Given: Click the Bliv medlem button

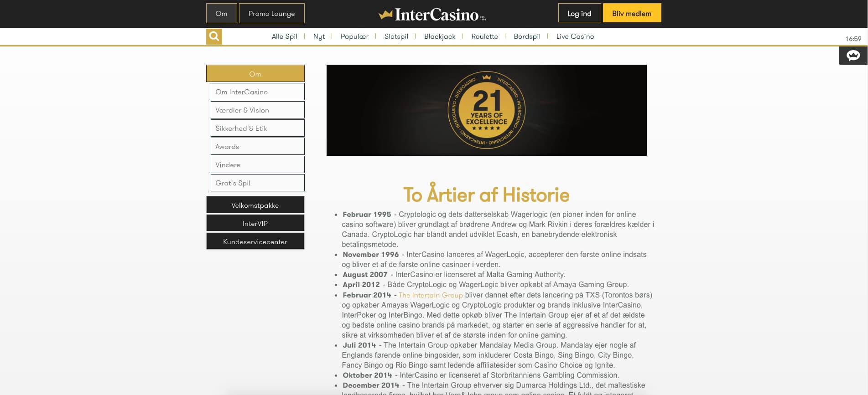Looking at the screenshot, I should tap(632, 13).
